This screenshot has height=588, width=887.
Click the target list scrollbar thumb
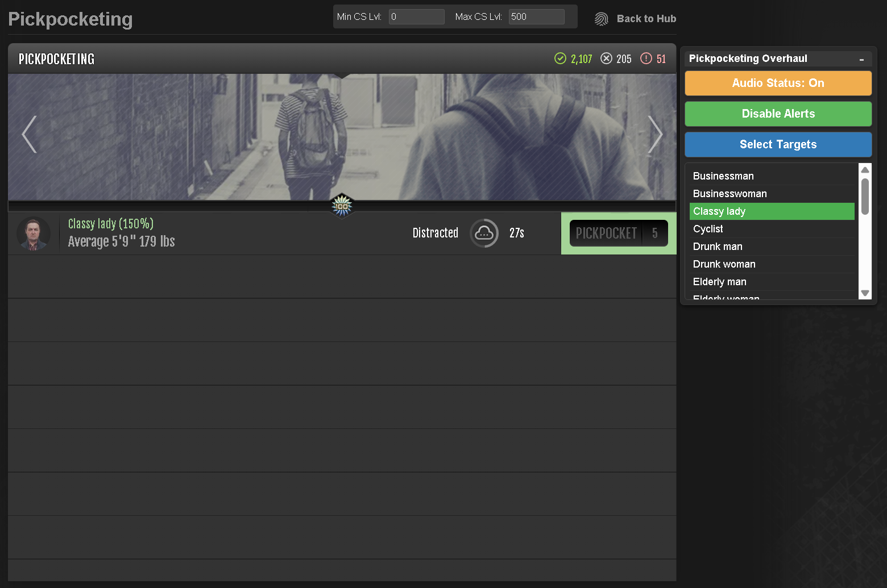pyautogui.click(x=865, y=197)
